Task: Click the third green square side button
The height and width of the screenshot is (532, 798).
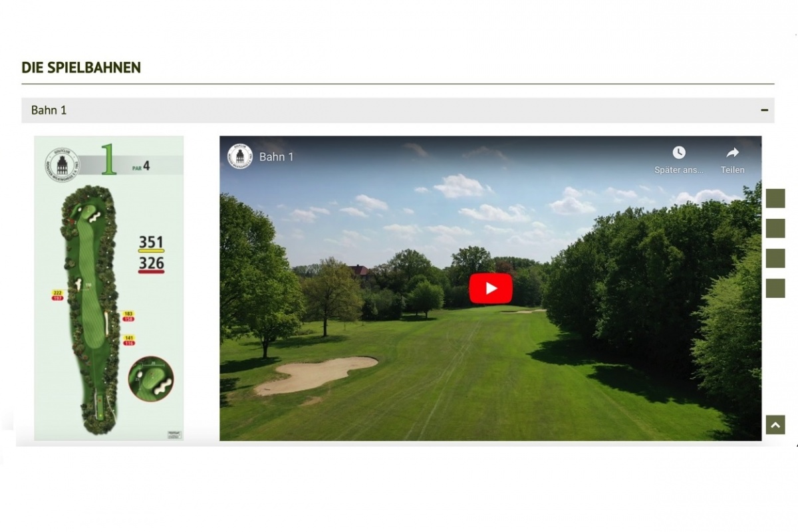Action: (x=775, y=258)
